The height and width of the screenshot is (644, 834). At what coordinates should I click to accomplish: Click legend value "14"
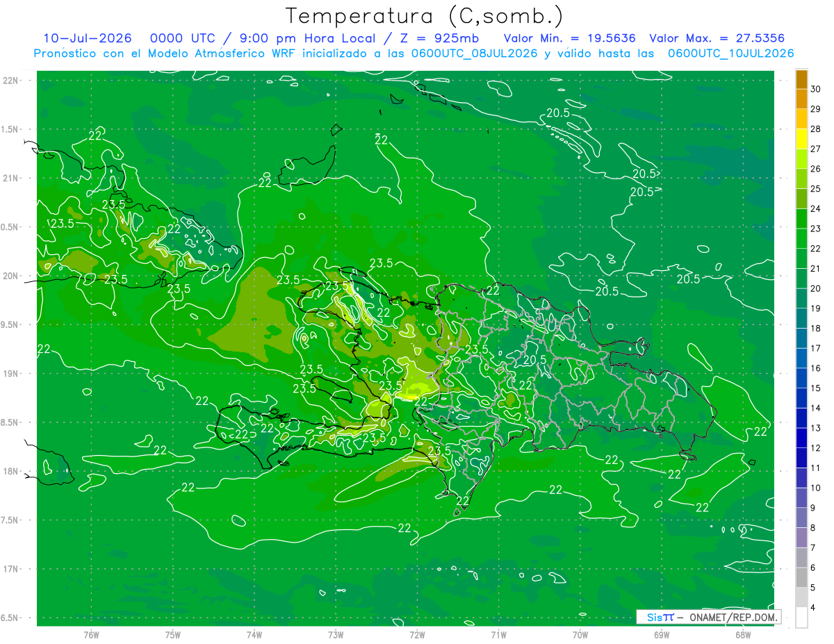(x=816, y=408)
